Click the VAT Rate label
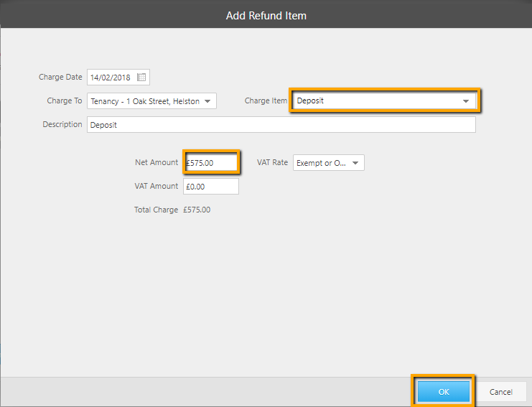Viewport: 532px width, 407px height. pos(272,162)
